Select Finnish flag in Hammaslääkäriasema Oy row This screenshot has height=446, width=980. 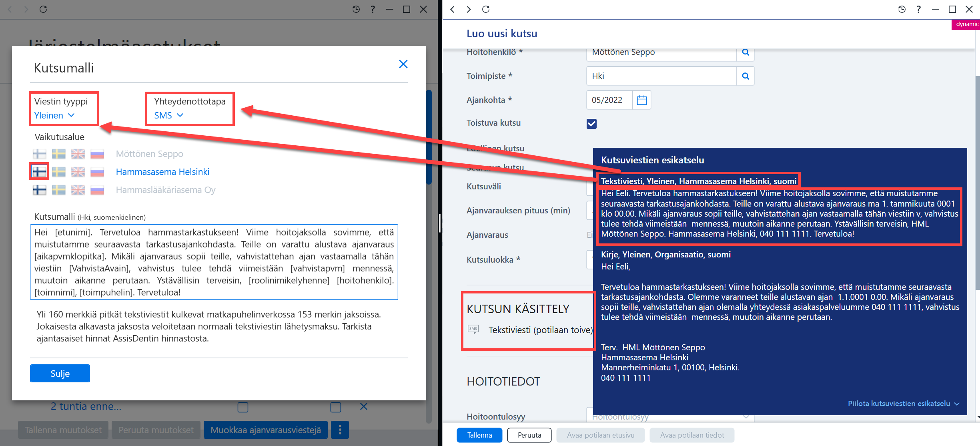point(40,190)
